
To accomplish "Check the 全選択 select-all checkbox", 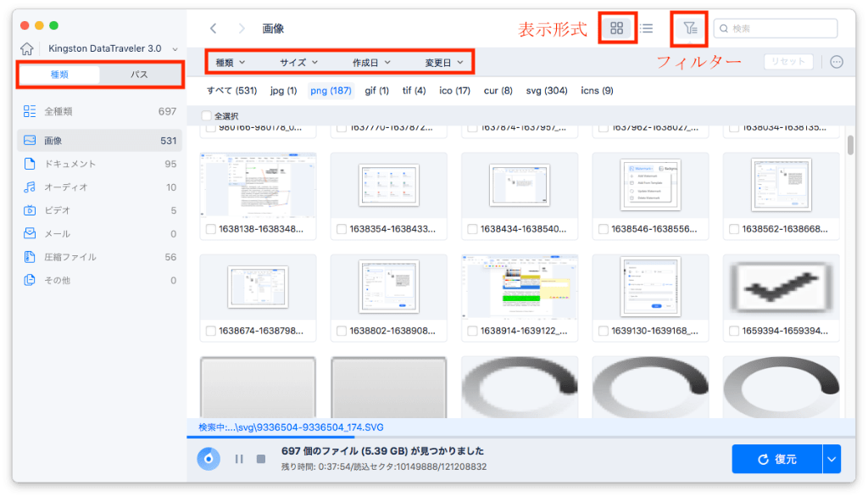I will click(207, 116).
